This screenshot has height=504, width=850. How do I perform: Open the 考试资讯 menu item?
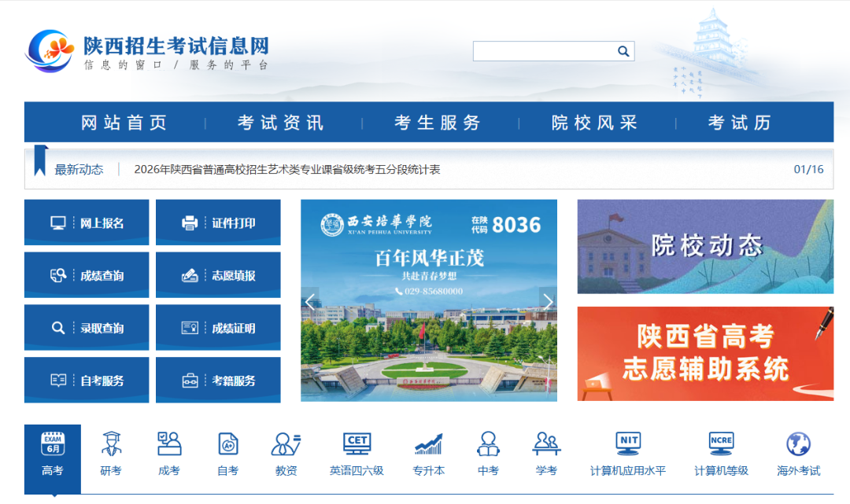point(280,123)
